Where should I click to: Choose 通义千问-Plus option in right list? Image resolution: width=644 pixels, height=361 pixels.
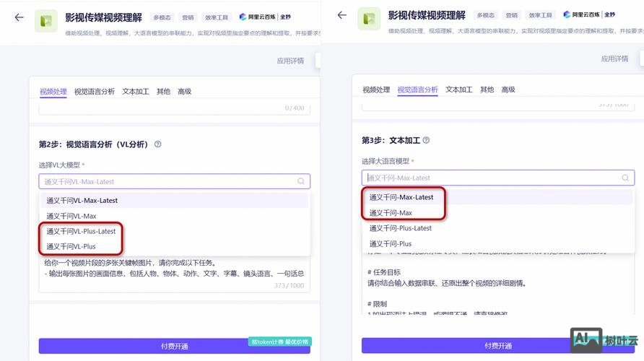(x=497, y=243)
